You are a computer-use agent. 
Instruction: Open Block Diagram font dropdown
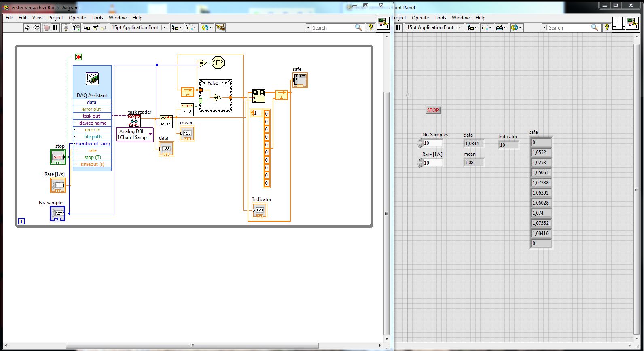click(164, 27)
